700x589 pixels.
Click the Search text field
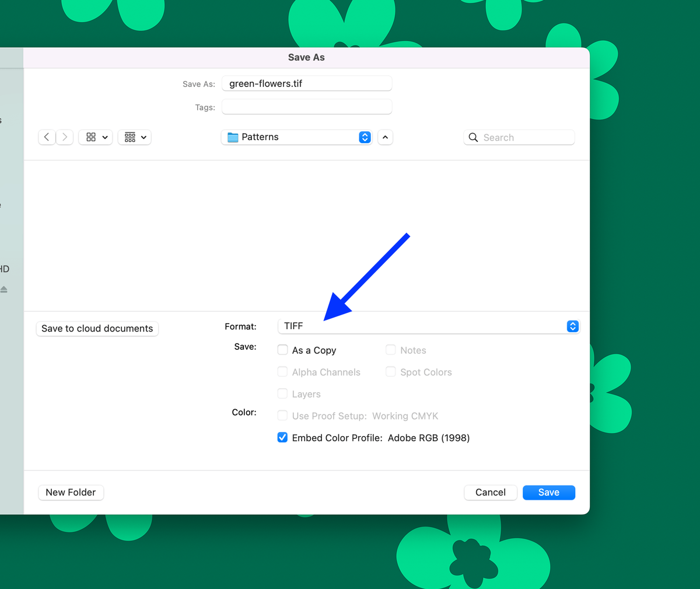525,138
